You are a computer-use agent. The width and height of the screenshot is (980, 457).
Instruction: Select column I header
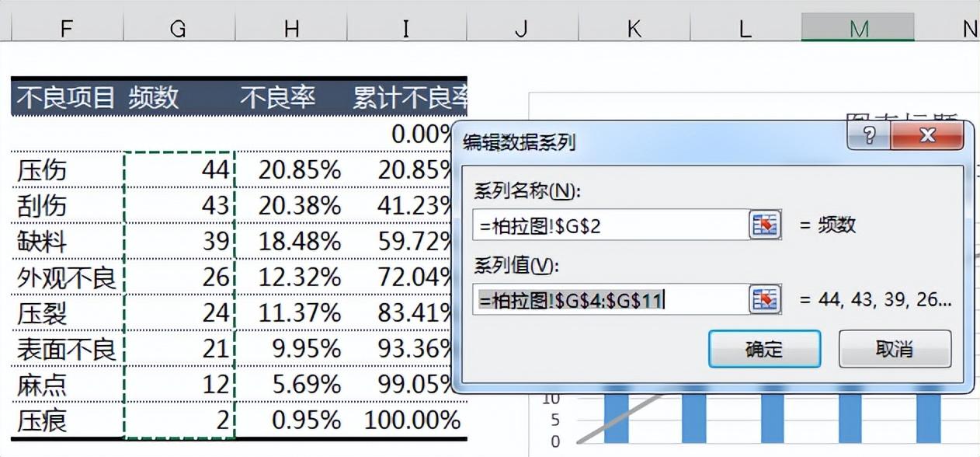405,29
